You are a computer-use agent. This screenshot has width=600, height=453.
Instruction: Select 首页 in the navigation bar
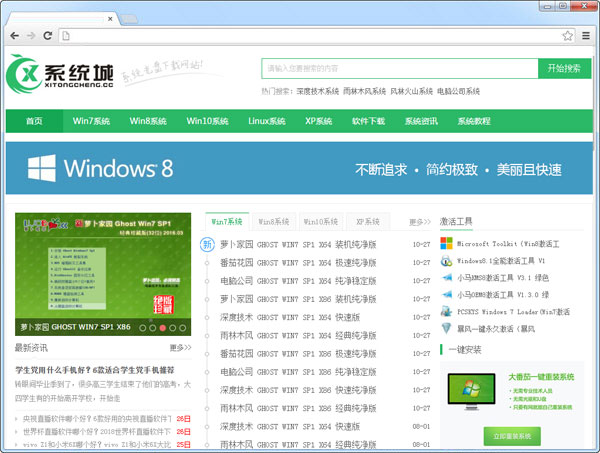(34, 121)
